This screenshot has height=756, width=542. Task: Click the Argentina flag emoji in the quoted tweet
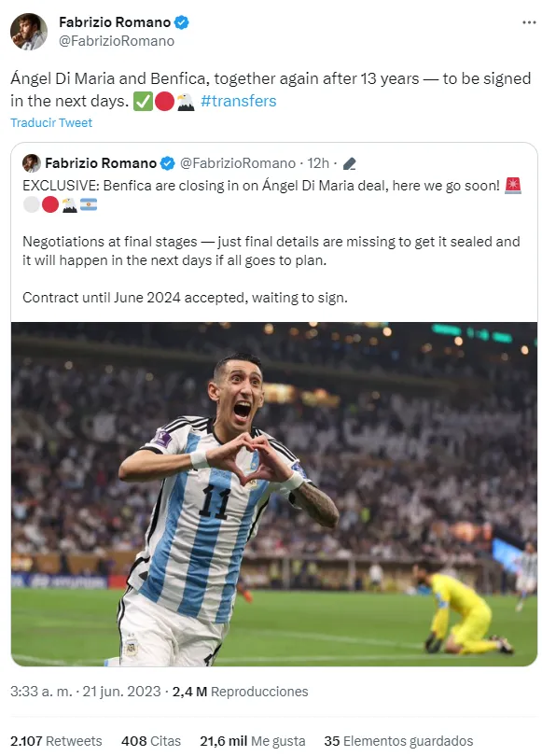tap(89, 205)
